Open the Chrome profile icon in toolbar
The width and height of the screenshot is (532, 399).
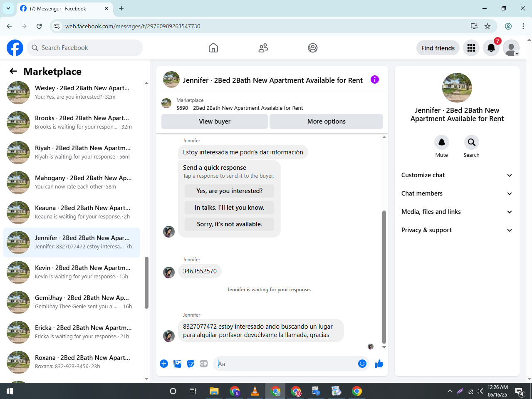coord(508,26)
